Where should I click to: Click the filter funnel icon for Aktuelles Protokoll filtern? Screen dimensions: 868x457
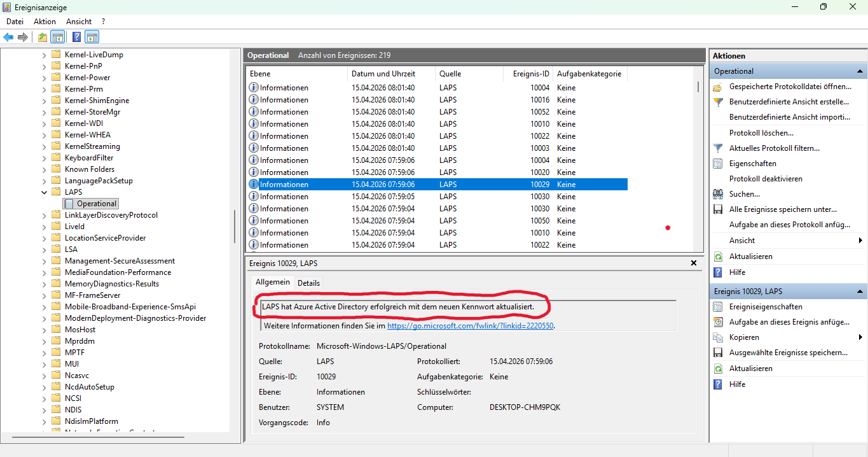point(718,148)
